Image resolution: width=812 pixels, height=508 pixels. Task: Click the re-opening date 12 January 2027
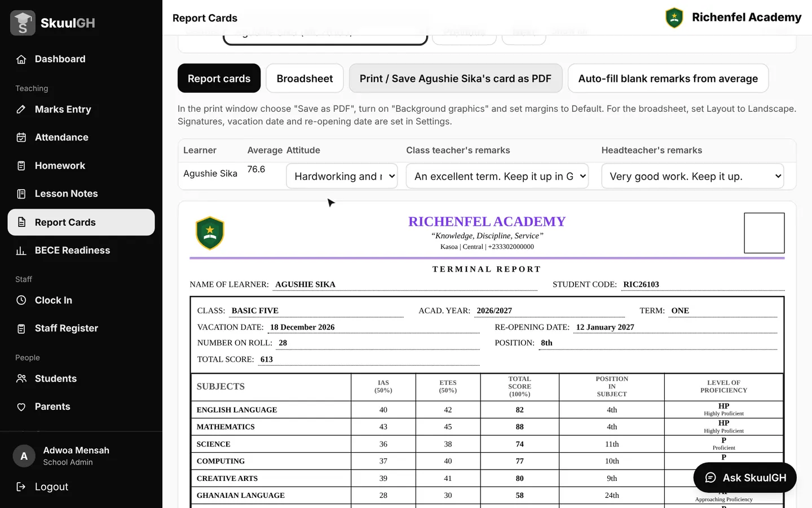[x=605, y=327]
